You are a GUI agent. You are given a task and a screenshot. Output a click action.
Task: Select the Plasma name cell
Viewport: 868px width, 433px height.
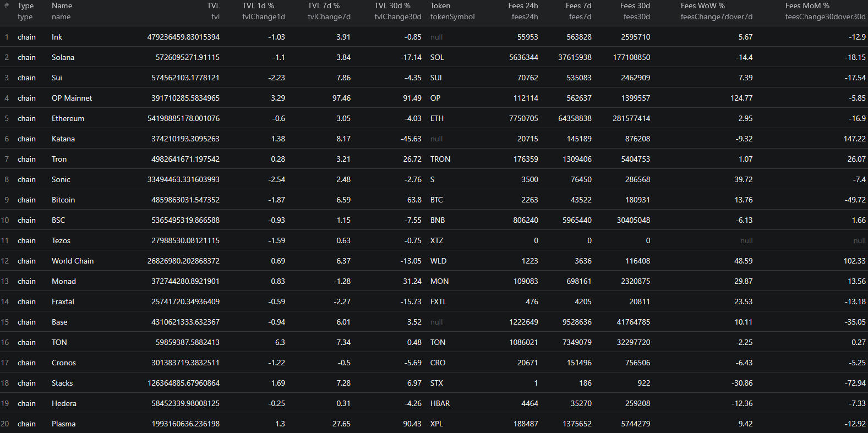tap(63, 424)
